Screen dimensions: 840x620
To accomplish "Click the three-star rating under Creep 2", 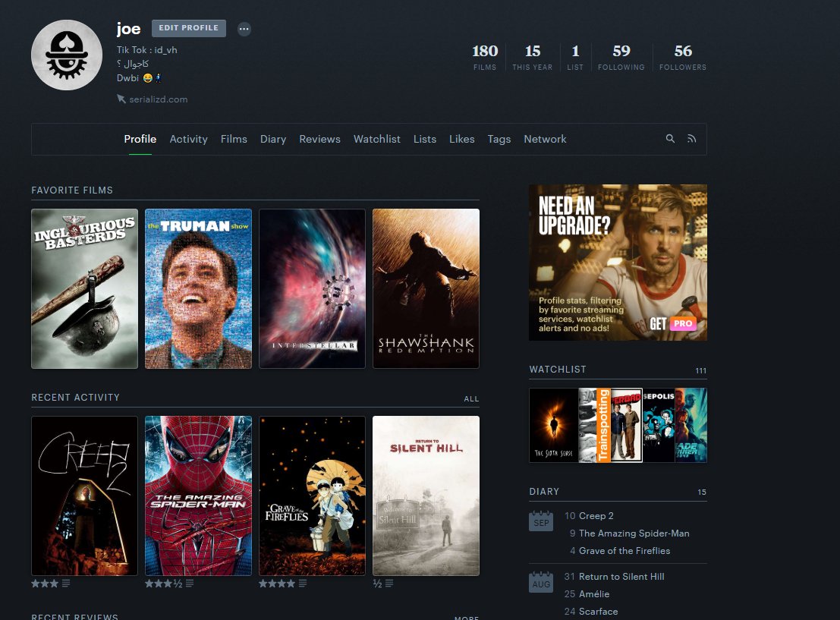I will (x=45, y=584).
